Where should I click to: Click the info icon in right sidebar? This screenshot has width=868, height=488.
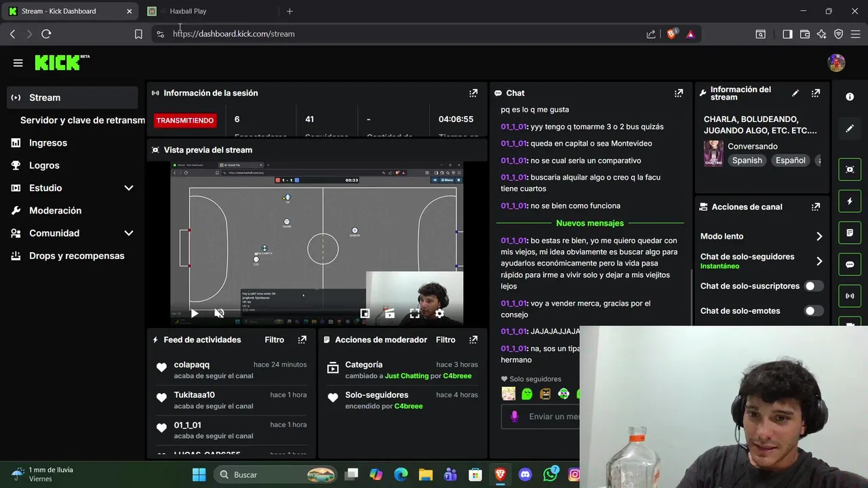850,97
